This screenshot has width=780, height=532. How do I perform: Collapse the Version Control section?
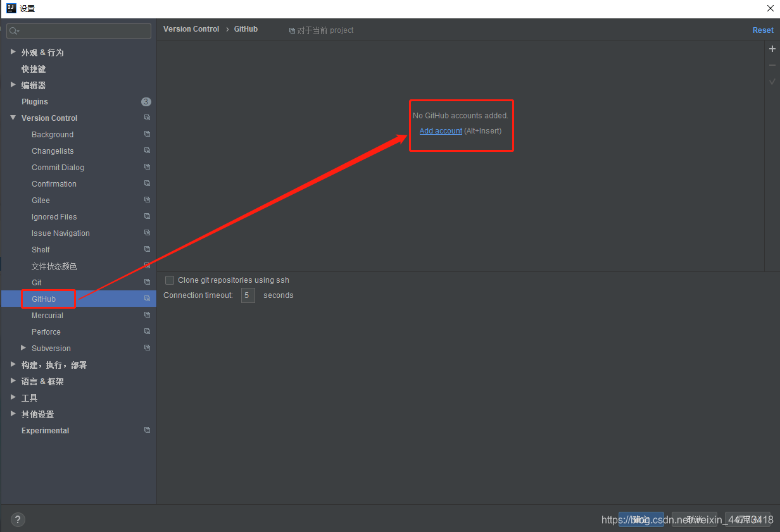click(x=13, y=118)
